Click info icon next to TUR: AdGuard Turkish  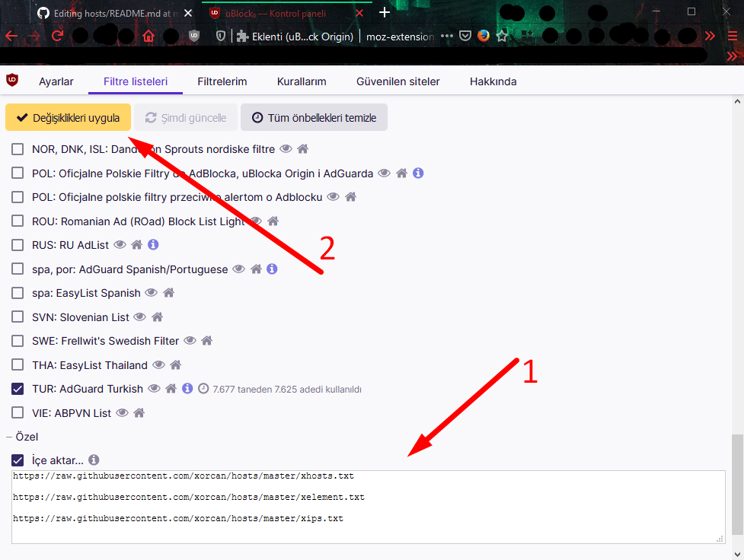187,389
